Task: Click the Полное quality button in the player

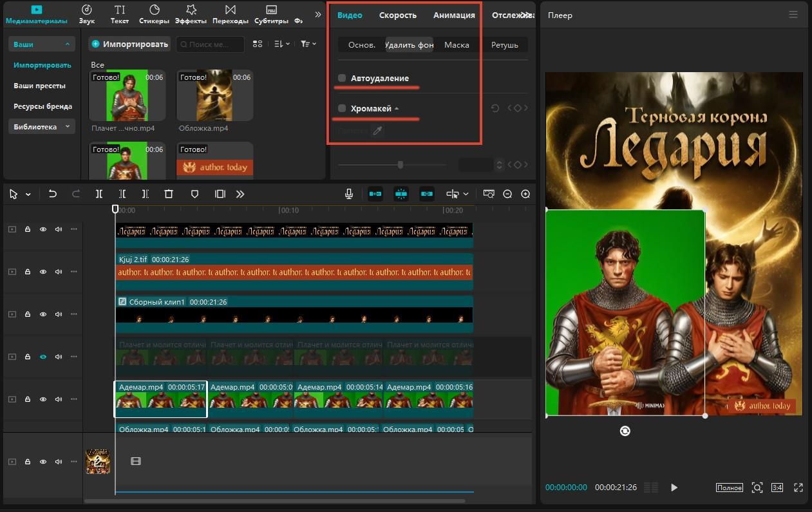Action: tap(729, 488)
